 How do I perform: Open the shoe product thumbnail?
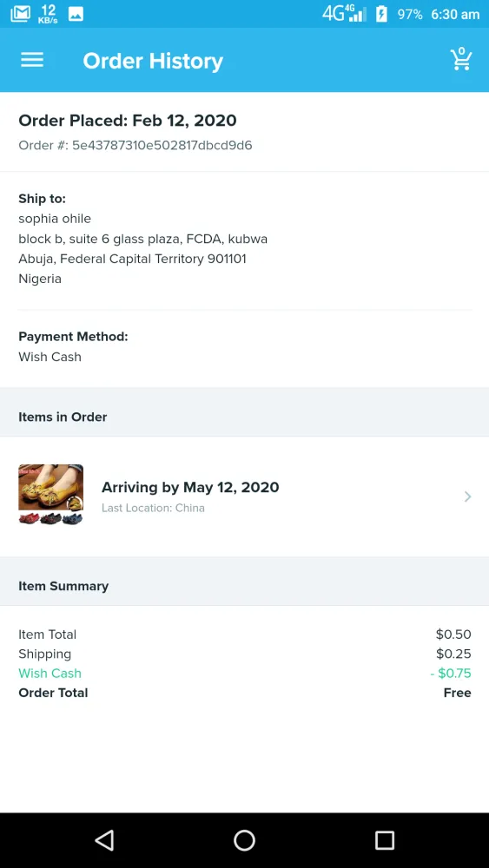[51, 495]
